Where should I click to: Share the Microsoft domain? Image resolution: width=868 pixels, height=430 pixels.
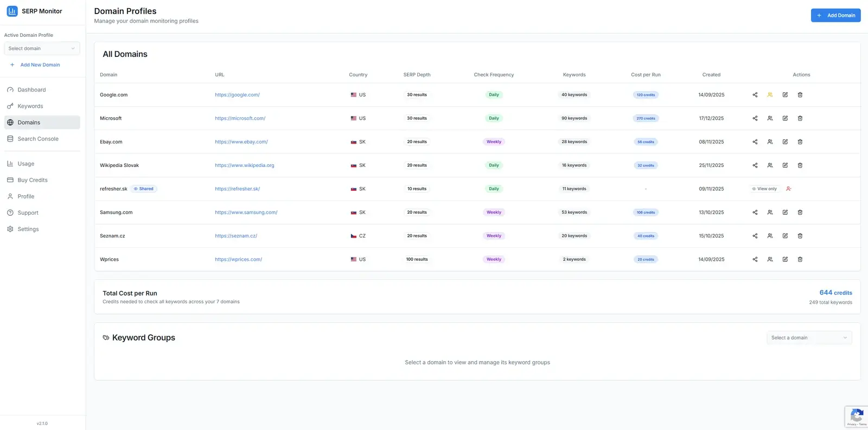click(755, 118)
